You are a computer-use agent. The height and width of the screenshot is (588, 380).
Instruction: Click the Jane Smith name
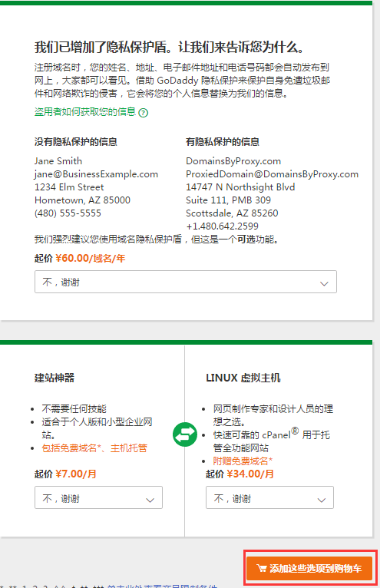tap(58, 161)
